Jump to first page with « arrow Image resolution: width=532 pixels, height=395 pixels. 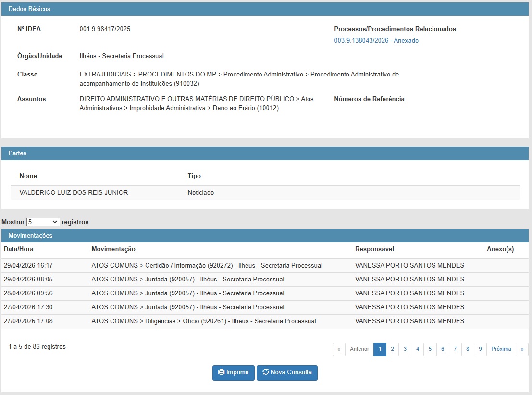339,349
